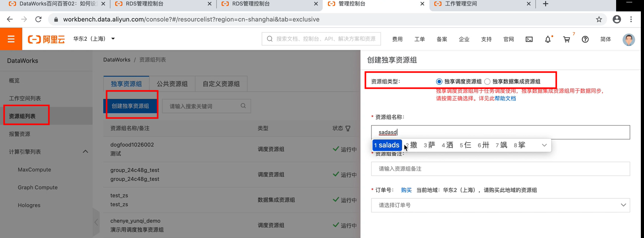
Task: Bookmark this page with star icon
Action: click(x=599, y=19)
